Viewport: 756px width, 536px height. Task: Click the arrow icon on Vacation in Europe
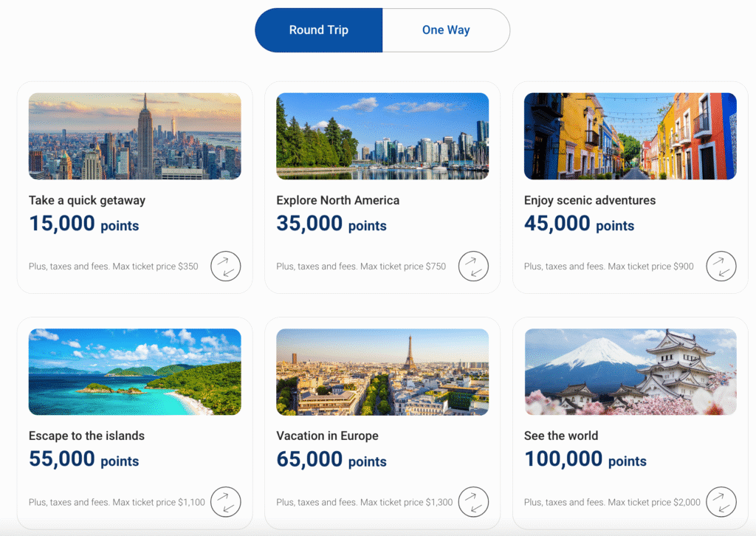point(473,502)
